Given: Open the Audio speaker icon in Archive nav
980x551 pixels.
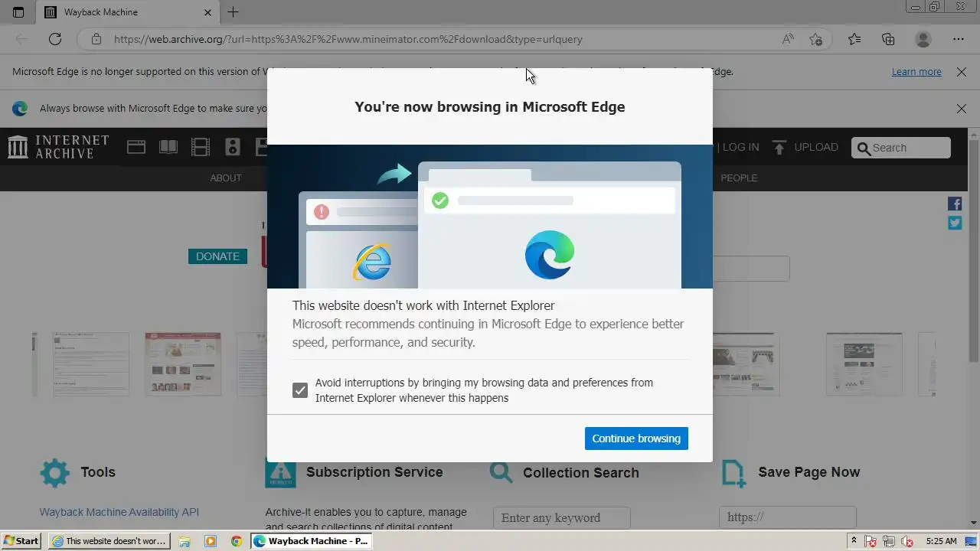Looking at the screenshot, I should click(x=233, y=147).
